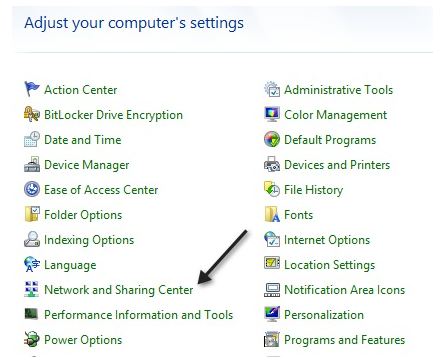
Task: Open Performance Information and Tools link
Action: [139, 315]
